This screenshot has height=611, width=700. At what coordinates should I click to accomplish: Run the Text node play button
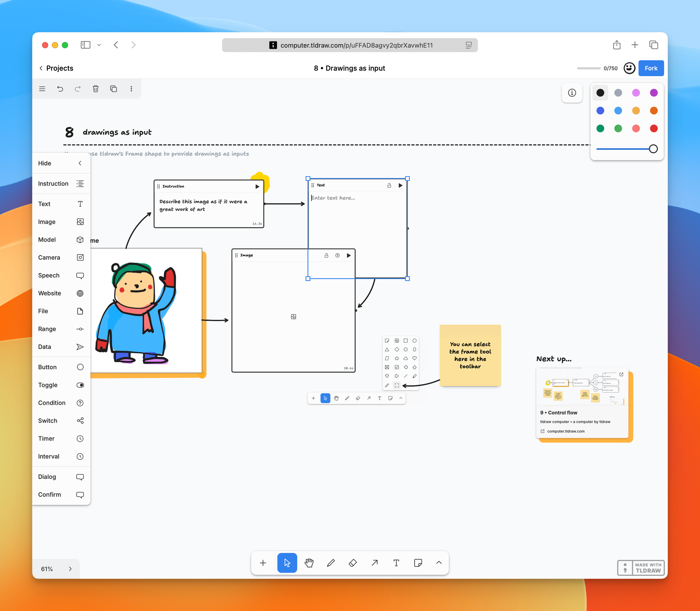(x=400, y=186)
